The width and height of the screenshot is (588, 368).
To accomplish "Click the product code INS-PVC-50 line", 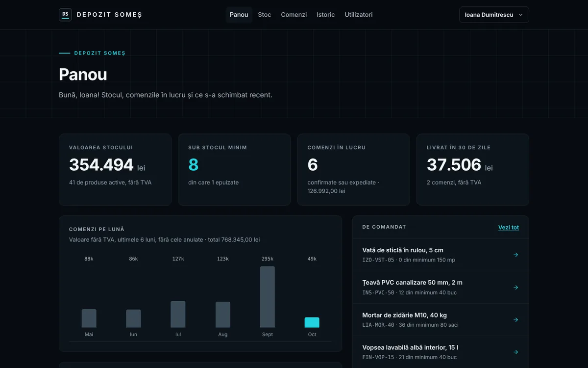I will pos(410,292).
